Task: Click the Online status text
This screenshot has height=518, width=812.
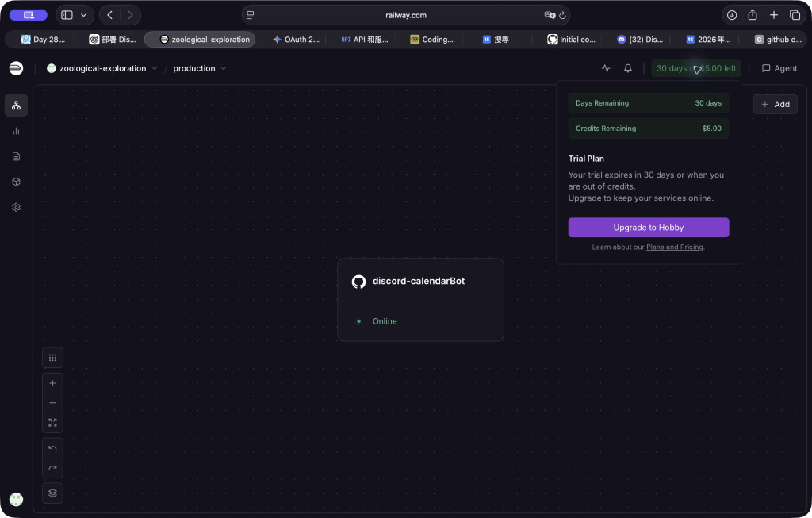Action: [385, 321]
